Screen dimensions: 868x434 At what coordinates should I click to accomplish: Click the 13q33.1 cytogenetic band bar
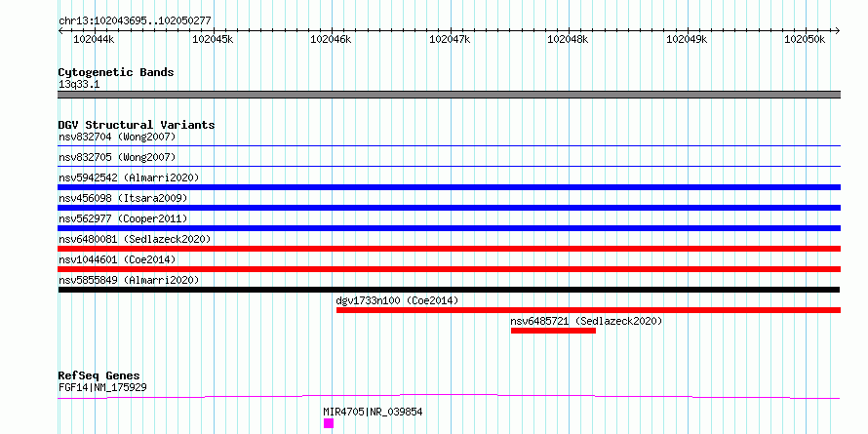click(x=449, y=95)
